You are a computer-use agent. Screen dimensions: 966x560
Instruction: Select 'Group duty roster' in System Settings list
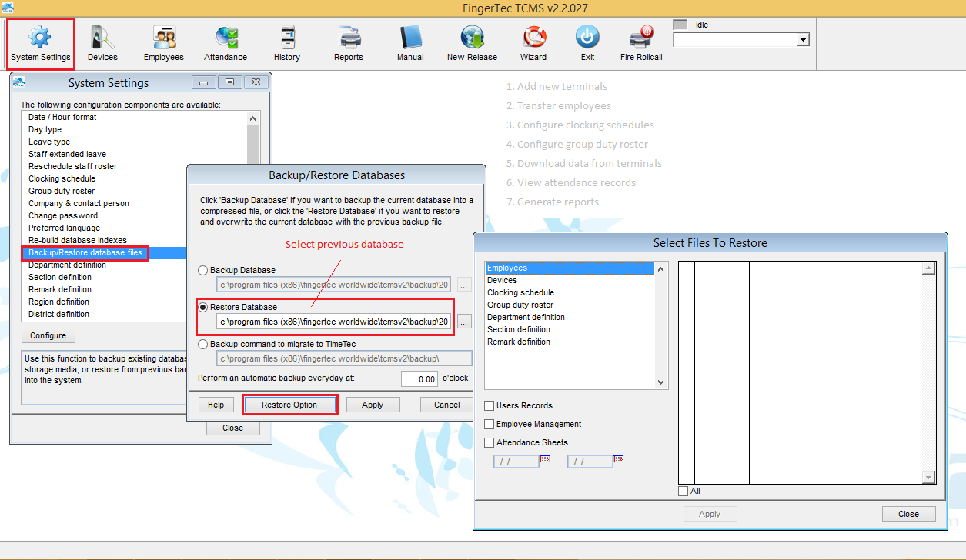[62, 191]
